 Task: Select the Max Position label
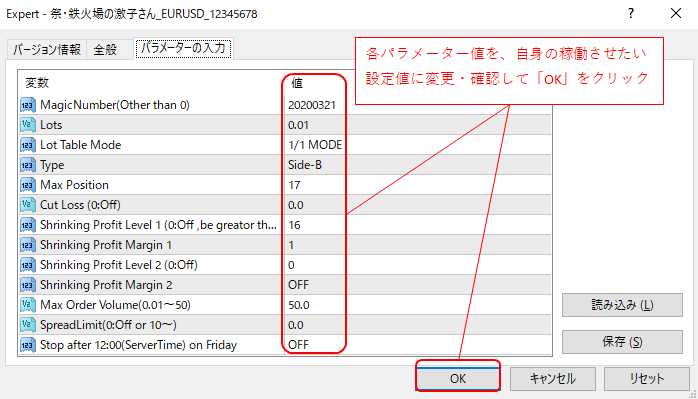tap(74, 185)
